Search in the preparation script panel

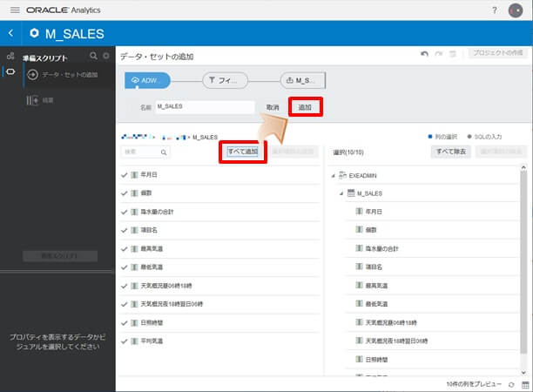pos(93,56)
